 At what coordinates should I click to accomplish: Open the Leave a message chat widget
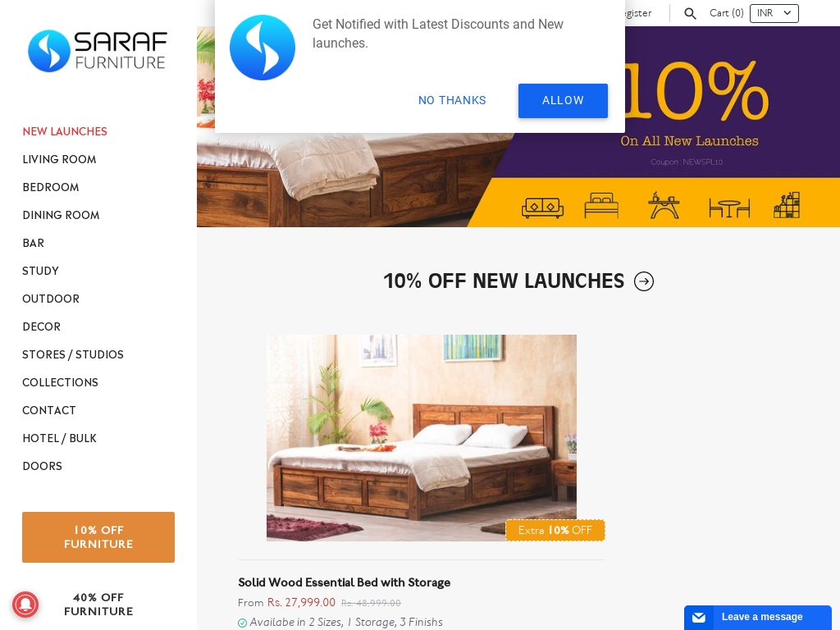click(x=757, y=617)
